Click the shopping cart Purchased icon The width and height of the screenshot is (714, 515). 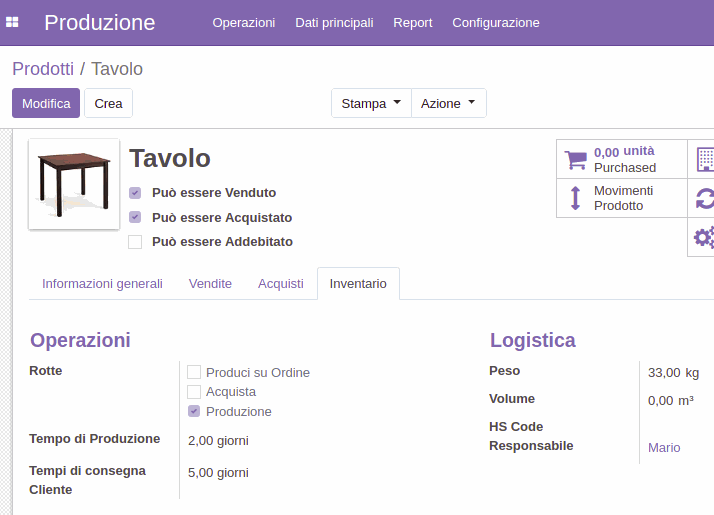[576, 160]
